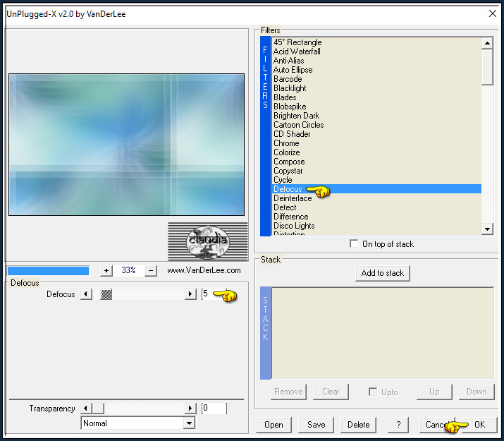Click the Defocus slider thumb

pos(106,294)
